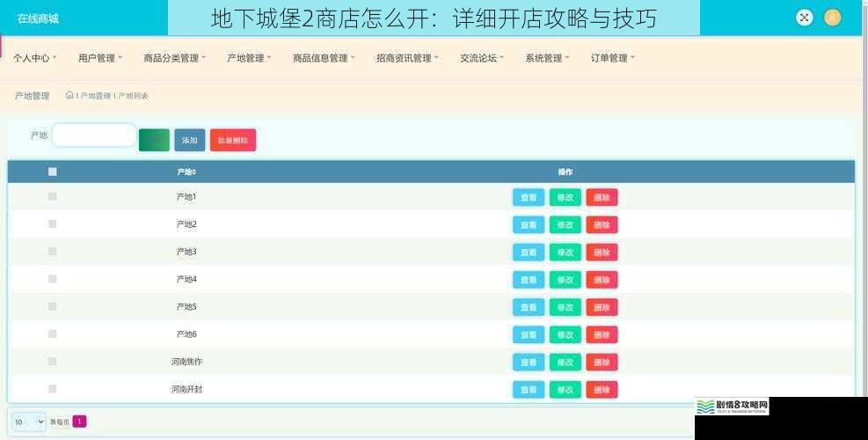
Task: Delete the 河南开封 record
Action: pyautogui.click(x=602, y=390)
